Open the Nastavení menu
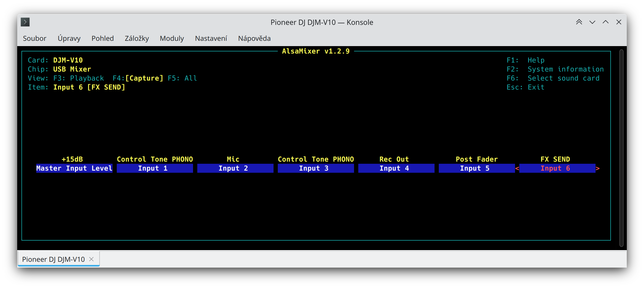Image resolution: width=644 pixels, height=288 pixels. pyautogui.click(x=211, y=38)
